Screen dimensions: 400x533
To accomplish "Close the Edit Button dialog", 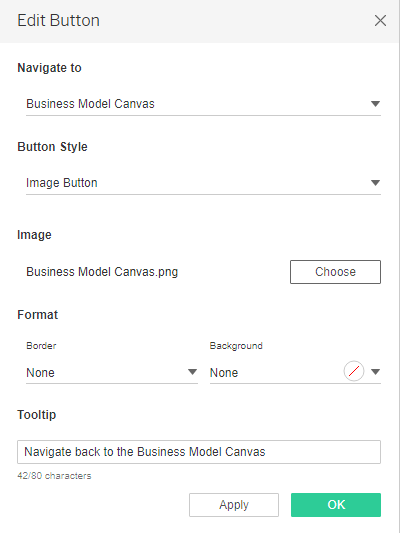I will coord(380,20).
